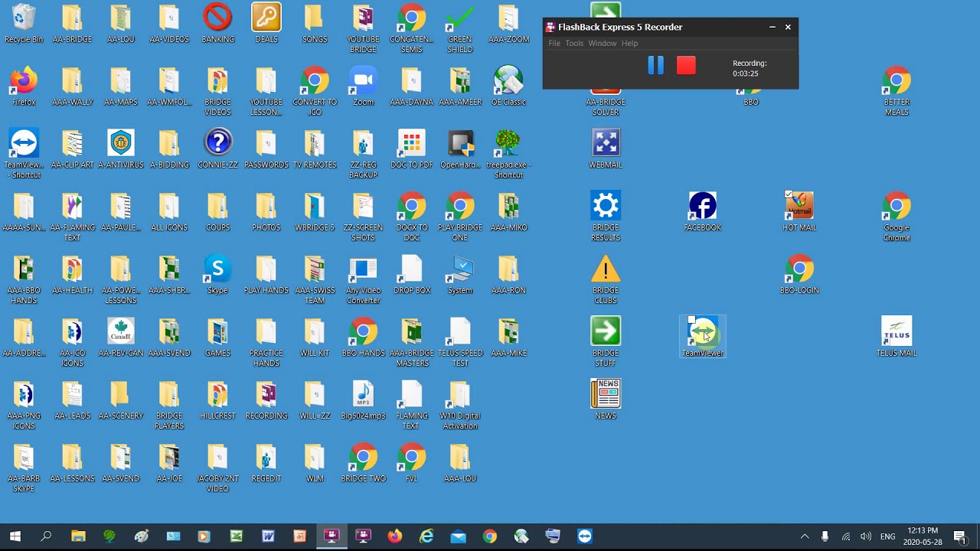
Task: Select the A-ANTIVIRUS desktop icon
Action: click(121, 149)
